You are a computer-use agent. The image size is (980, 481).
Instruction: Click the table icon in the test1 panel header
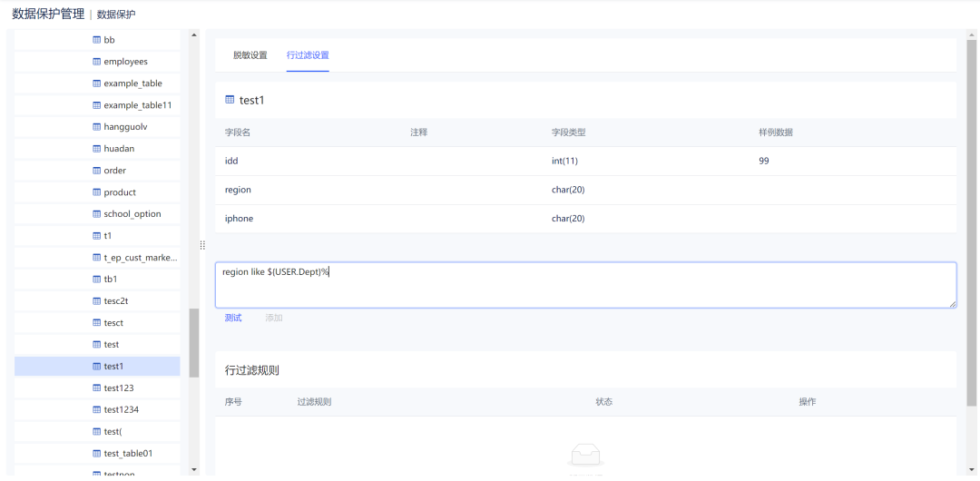(x=230, y=100)
